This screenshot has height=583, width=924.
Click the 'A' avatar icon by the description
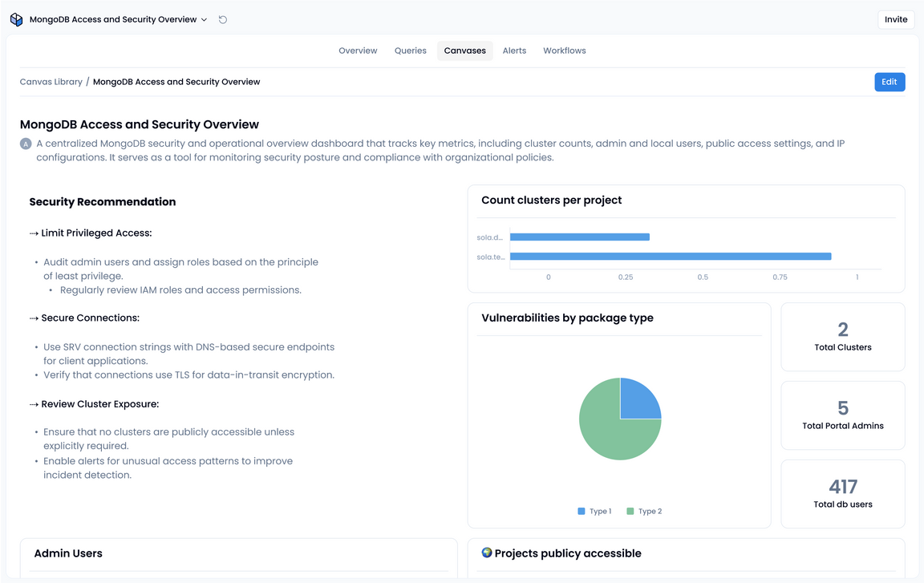pos(26,144)
